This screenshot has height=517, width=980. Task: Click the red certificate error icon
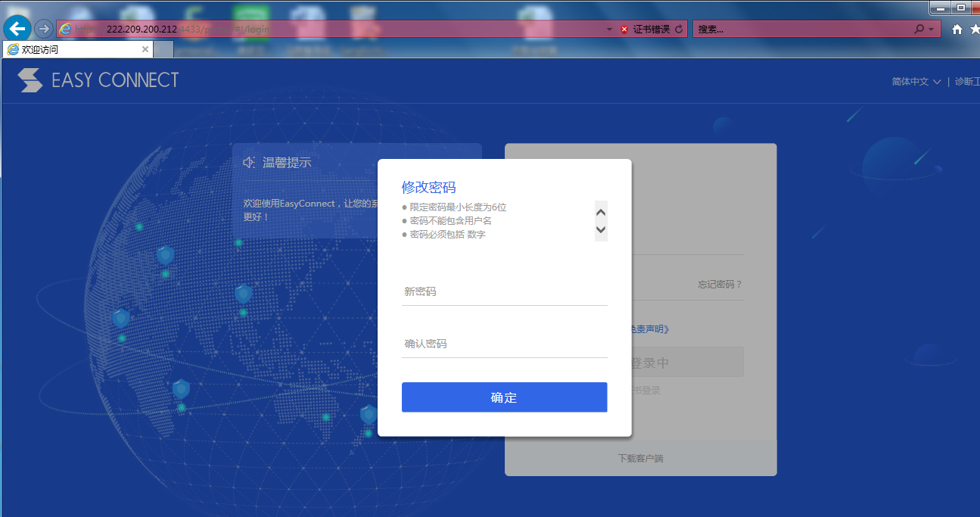point(624,30)
